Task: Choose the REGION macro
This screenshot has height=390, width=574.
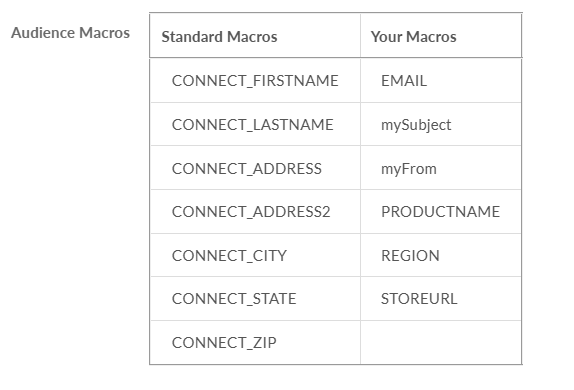Action: click(x=410, y=256)
